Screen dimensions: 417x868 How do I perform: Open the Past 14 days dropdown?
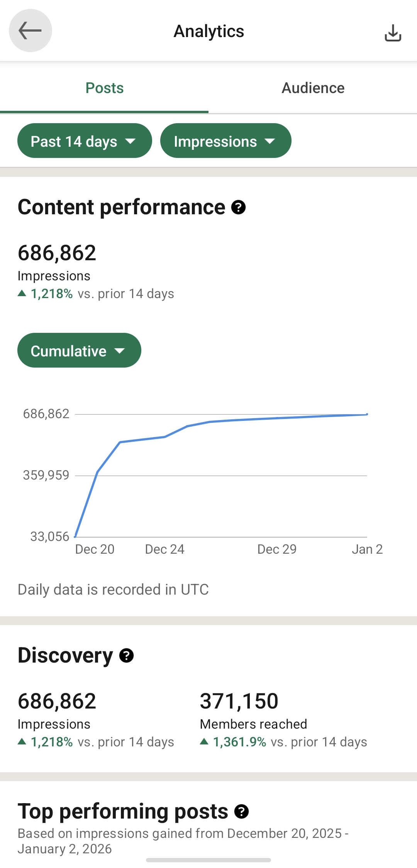(x=84, y=141)
